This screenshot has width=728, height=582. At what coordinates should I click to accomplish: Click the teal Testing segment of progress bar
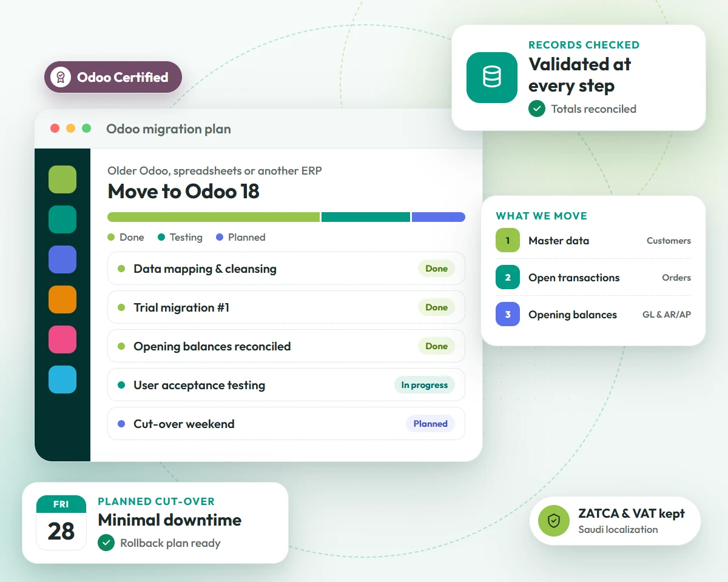[366, 217]
